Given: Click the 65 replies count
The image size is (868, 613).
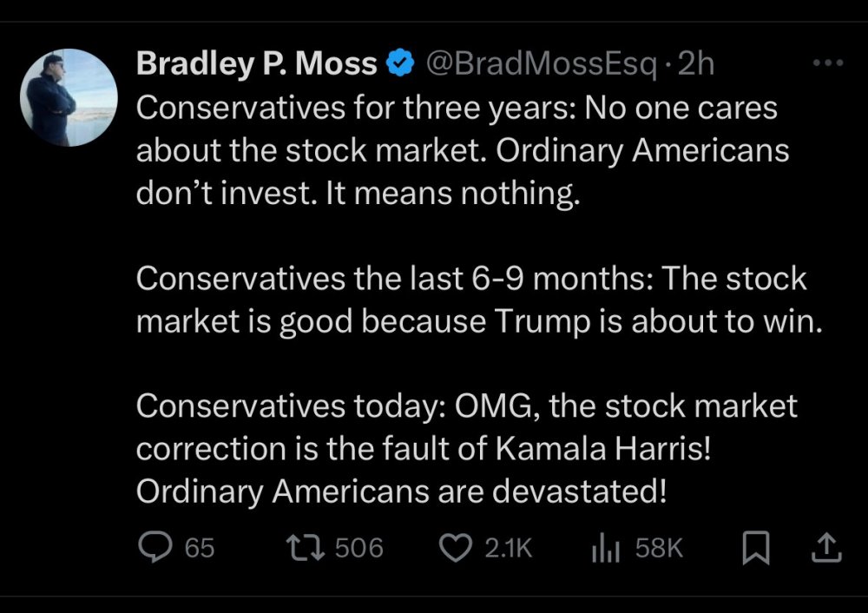Looking at the screenshot, I should click(200, 548).
